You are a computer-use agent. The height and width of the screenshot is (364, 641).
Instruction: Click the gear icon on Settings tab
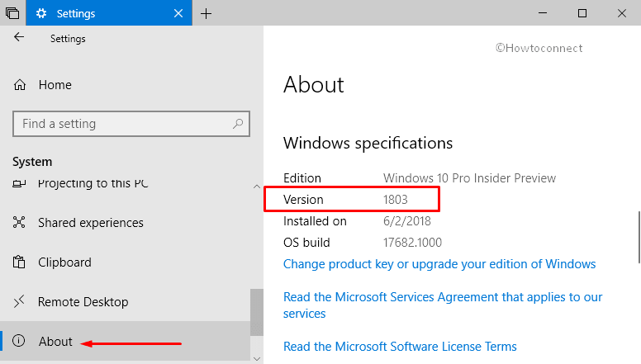tap(40, 13)
